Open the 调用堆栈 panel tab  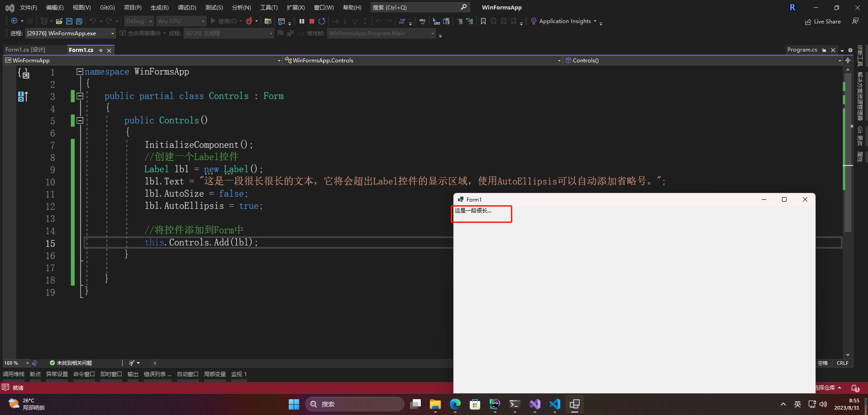[x=14, y=374]
